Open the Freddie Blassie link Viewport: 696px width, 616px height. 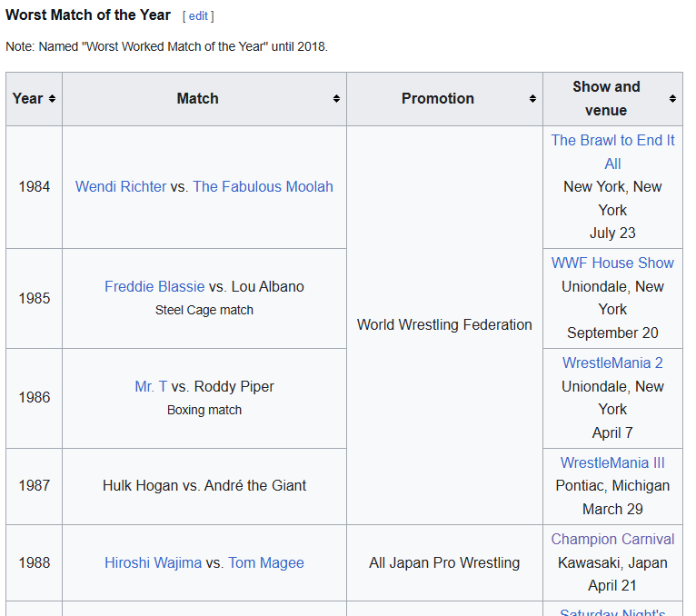[x=154, y=286]
